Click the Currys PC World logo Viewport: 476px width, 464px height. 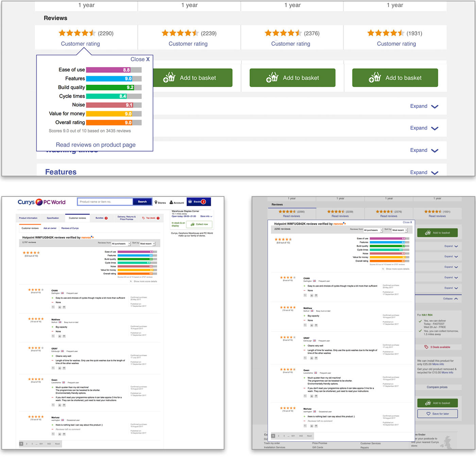(41, 202)
